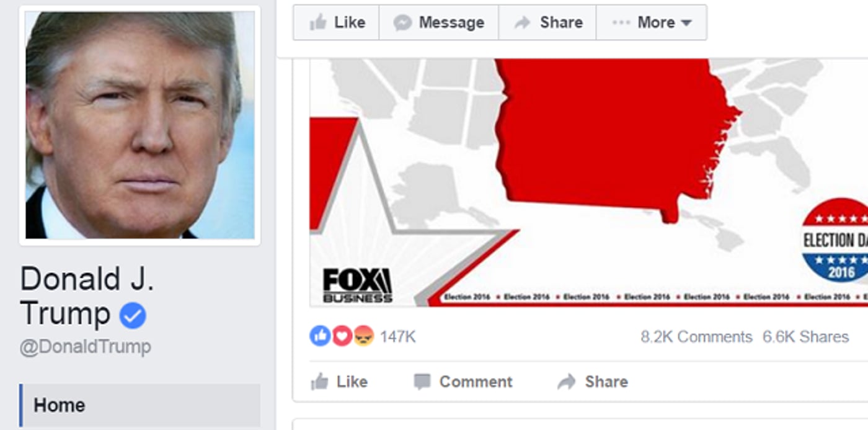Click the share arrow icon under the post
Image resolution: width=868 pixels, height=430 pixels.
click(567, 381)
